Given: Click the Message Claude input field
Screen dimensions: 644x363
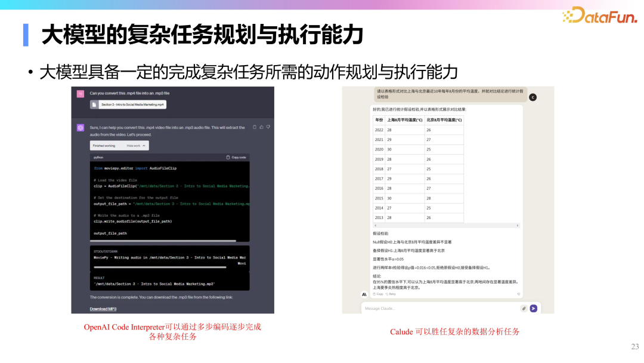Looking at the screenshot, I should point(405,309).
